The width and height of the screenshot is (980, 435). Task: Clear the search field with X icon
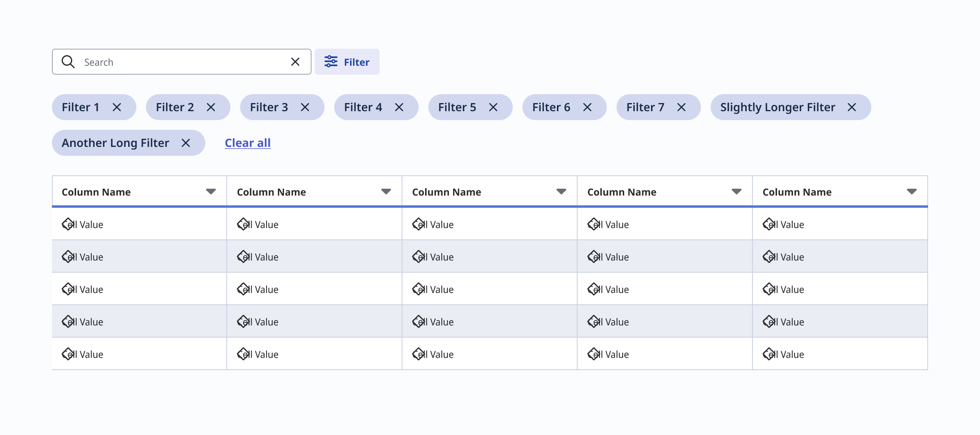click(295, 62)
